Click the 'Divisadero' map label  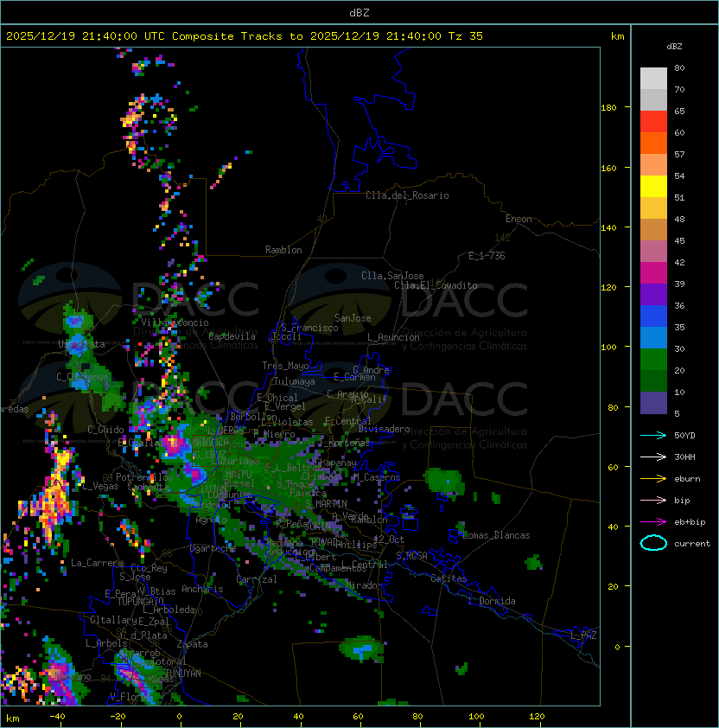[384, 429]
